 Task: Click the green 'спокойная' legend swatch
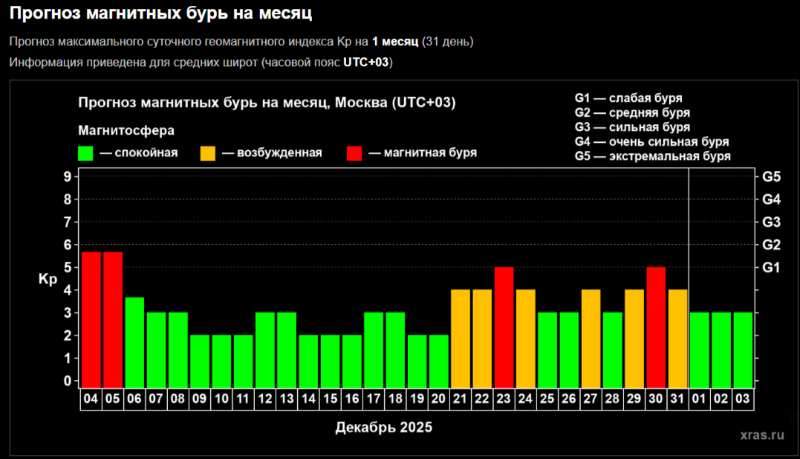[86, 154]
